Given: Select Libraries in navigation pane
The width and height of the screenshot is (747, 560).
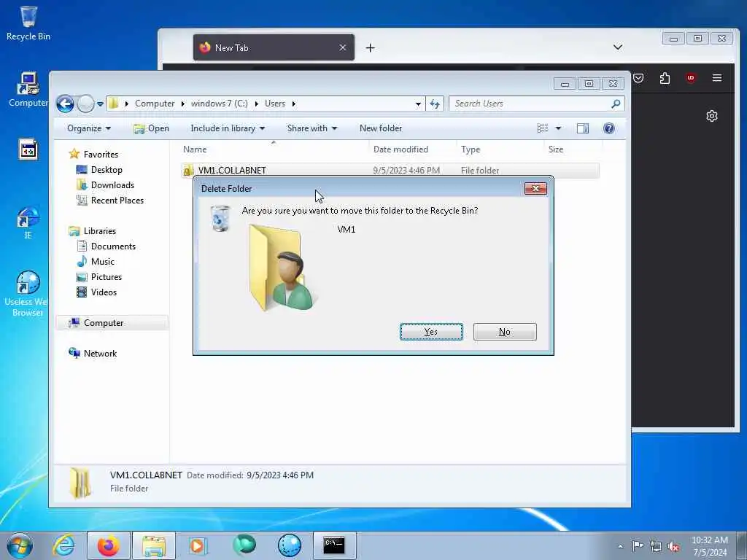Looking at the screenshot, I should coord(93,231).
